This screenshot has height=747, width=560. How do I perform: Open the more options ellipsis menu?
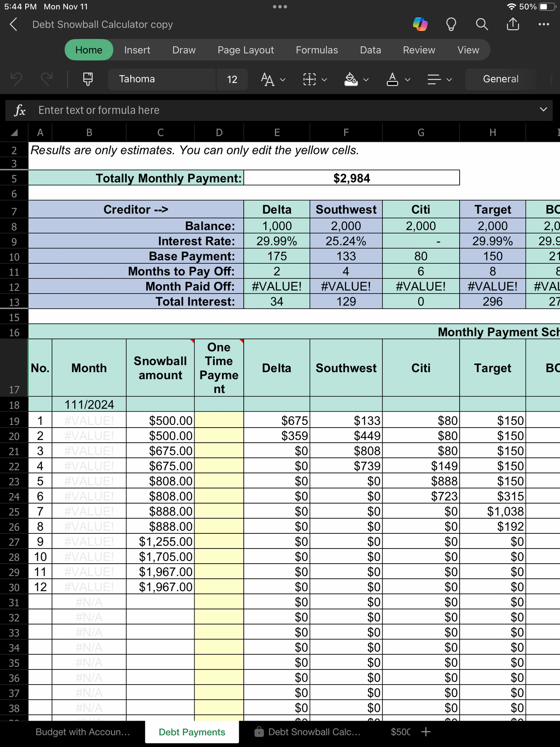point(544,24)
